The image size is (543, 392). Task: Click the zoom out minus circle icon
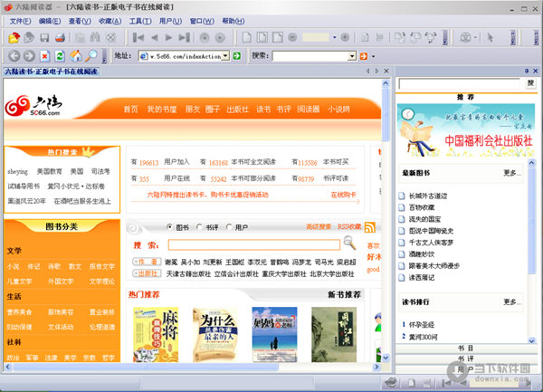pos(292,37)
